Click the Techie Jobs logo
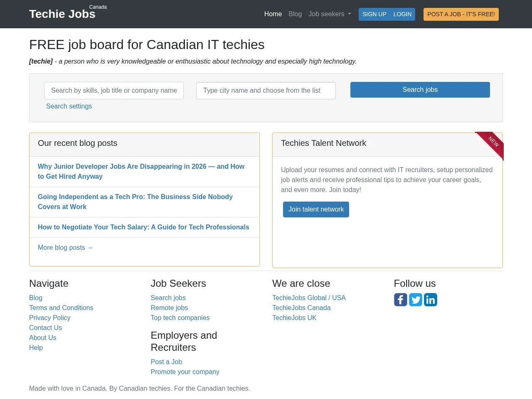The width and height of the screenshot is (532, 399). (62, 14)
